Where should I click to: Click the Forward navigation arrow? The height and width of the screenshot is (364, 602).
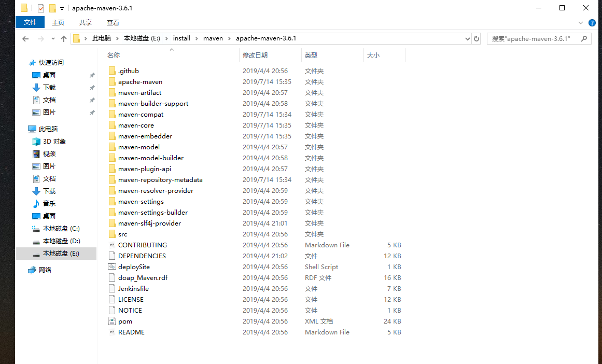tap(40, 39)
